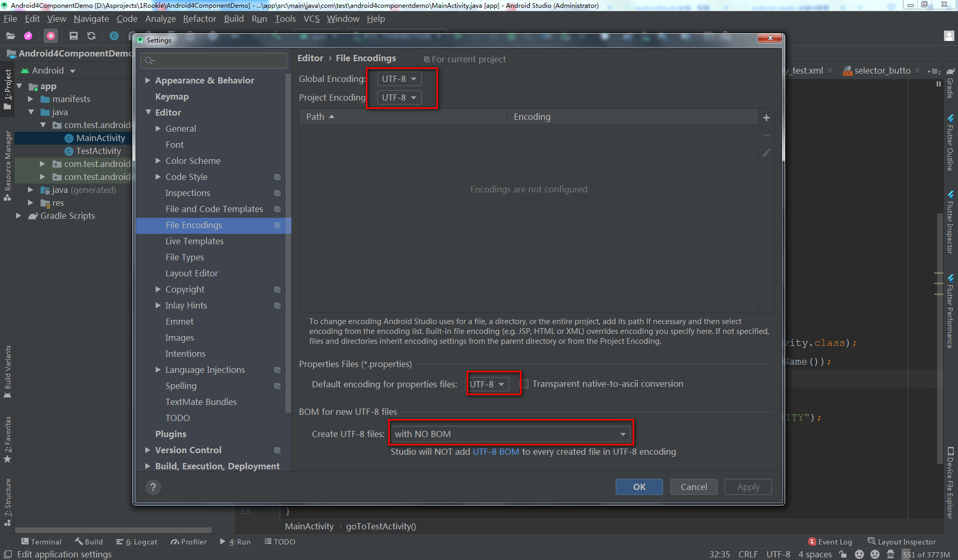Open the Tools menu
This screenshot has width=958, height=560.
285,19
